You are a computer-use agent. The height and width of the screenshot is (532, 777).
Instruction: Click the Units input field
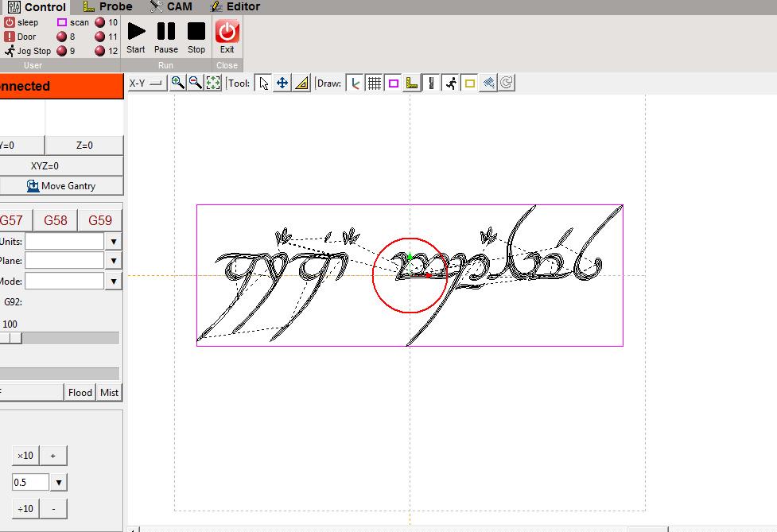pos(64,242)
